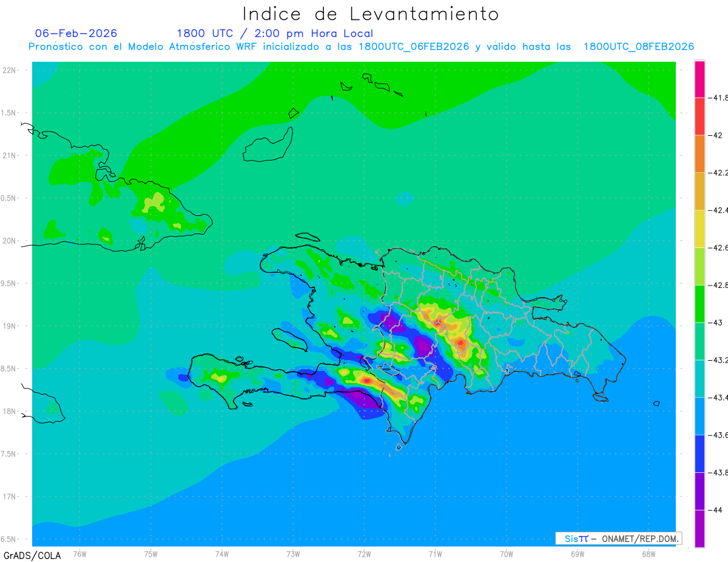Click the violet swatch between -43.8 and -44
This screenshot has width=728, height=562.
tap(699, 492)
